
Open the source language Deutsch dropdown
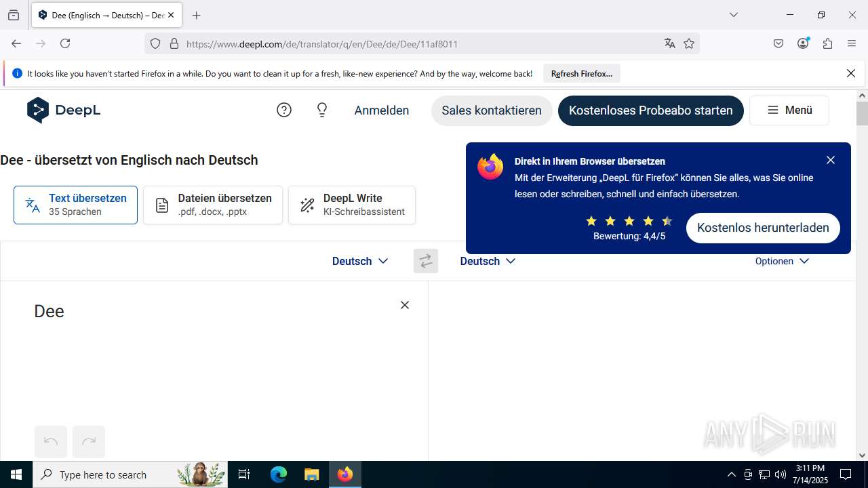(x=360, y=261)
